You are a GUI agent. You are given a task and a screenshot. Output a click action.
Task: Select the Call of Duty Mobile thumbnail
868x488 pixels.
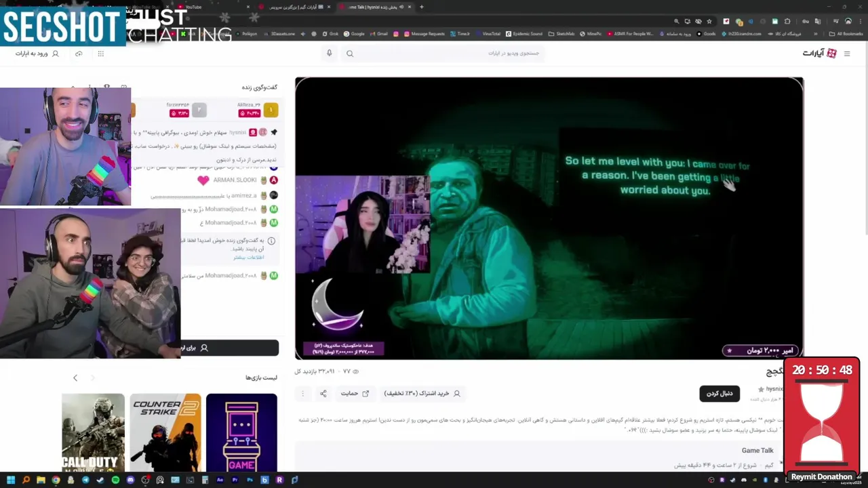click(93, 432)
